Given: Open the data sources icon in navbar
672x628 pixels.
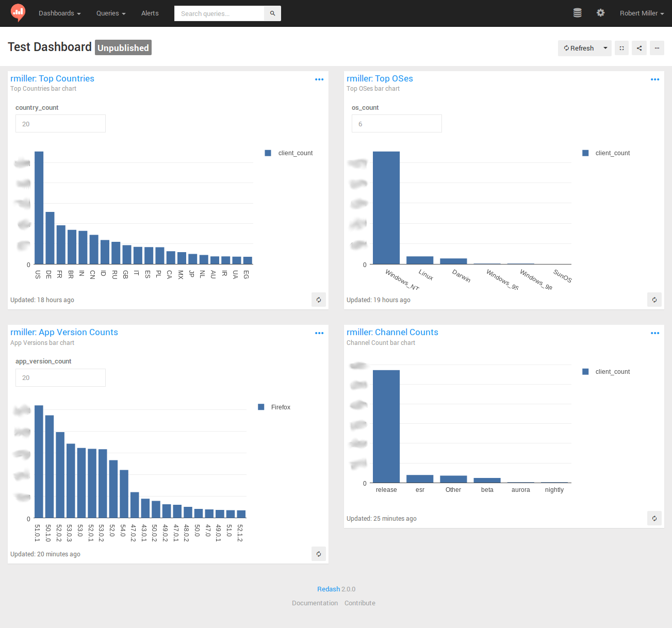Looking at the screenshot, I should point(577,12).
